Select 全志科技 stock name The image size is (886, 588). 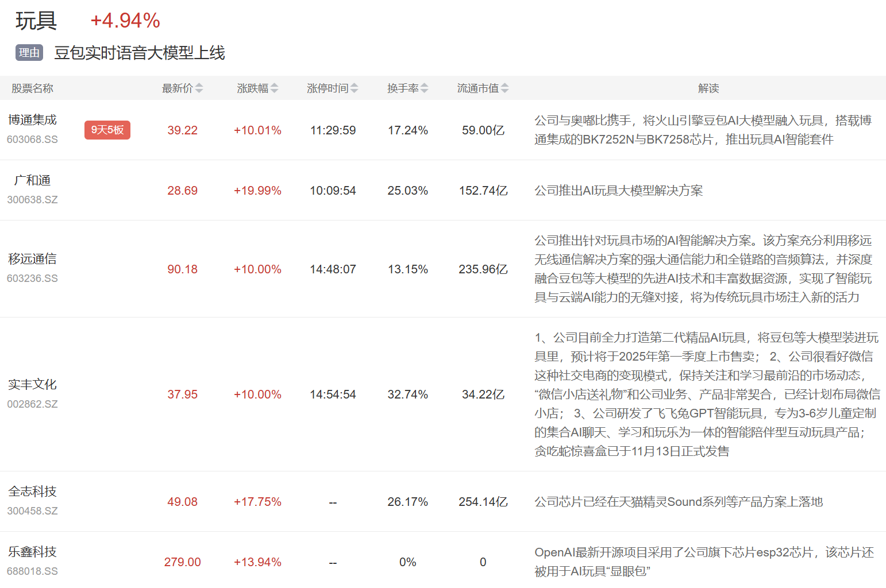pos(32,492)
